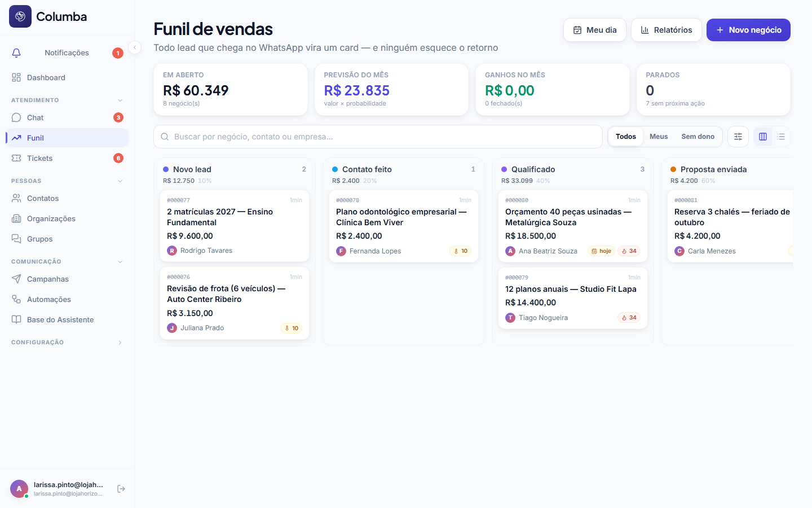Open the 12 planos anuais Studio Fit Lapa card
Image resolution: width=812 pixels, height=508 pixels.
(573, 298)
